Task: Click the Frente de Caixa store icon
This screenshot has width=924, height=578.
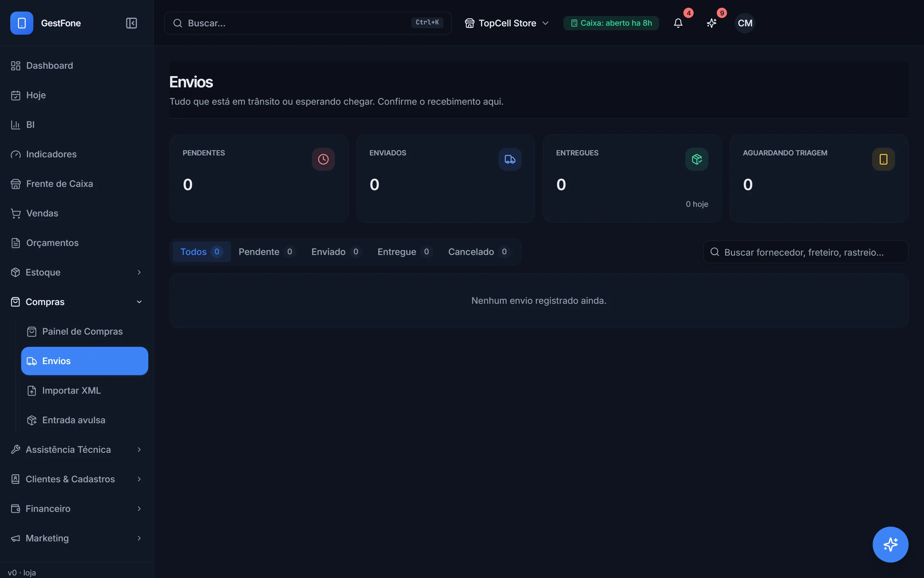Action: (16, 184)
